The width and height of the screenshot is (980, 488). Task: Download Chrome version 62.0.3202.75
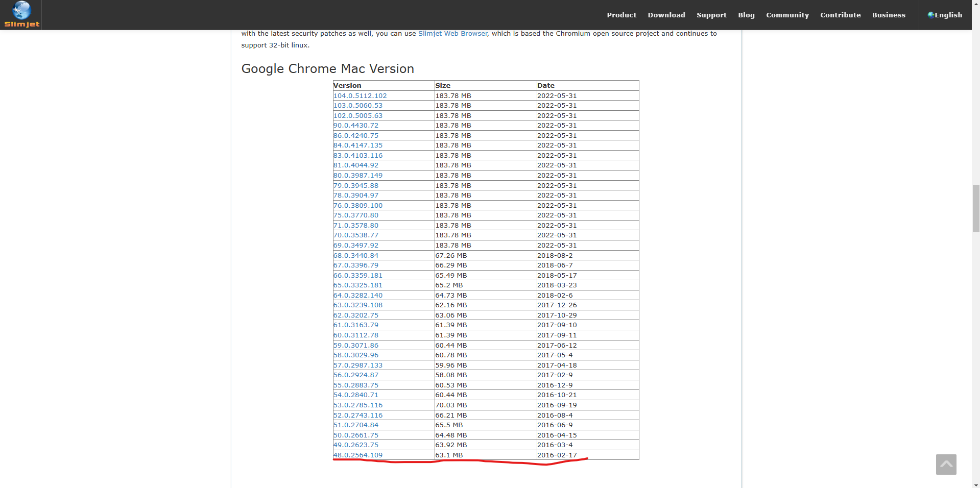[x=356, y=315]
